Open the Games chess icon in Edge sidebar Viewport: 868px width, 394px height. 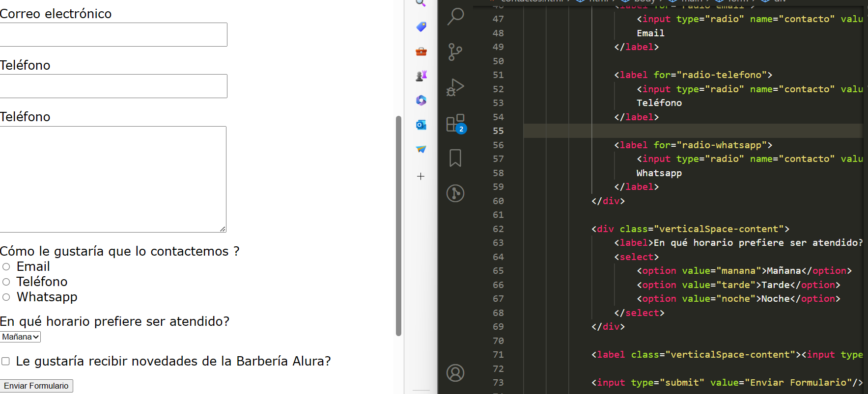click(x=421, y=76)
